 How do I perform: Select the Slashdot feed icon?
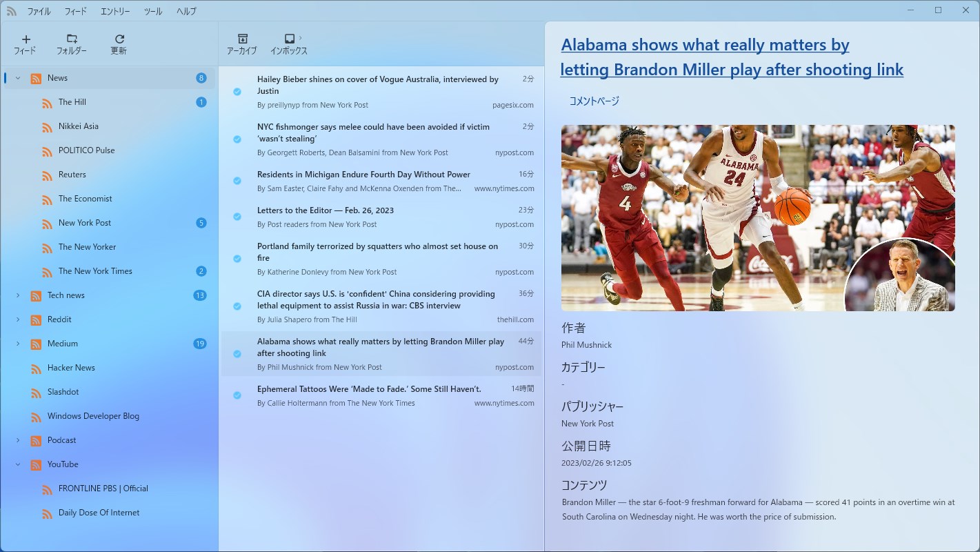pyautogui.click(x=35, y=392)
